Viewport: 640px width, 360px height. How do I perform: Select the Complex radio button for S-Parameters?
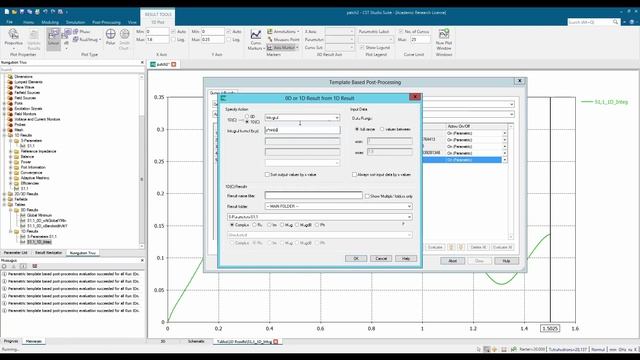[232, 225]
